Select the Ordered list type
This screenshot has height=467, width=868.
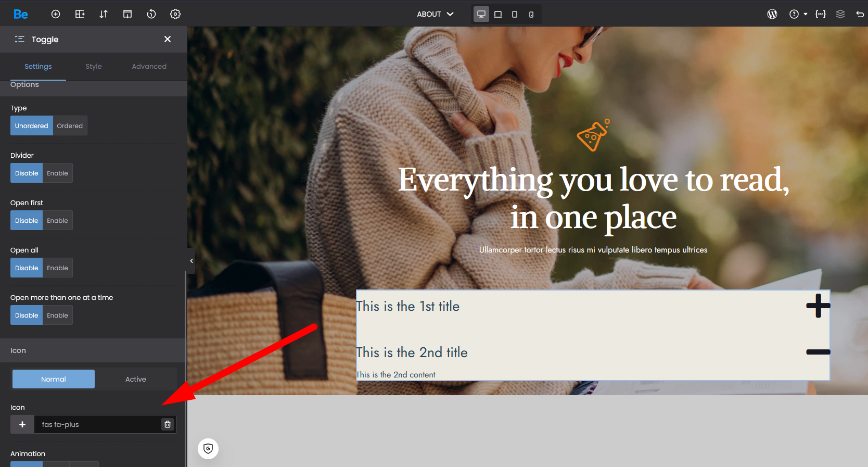coord(70,126)
